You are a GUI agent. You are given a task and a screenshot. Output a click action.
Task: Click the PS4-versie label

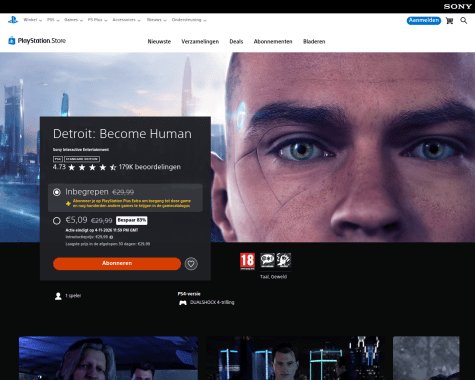[189, 294]
